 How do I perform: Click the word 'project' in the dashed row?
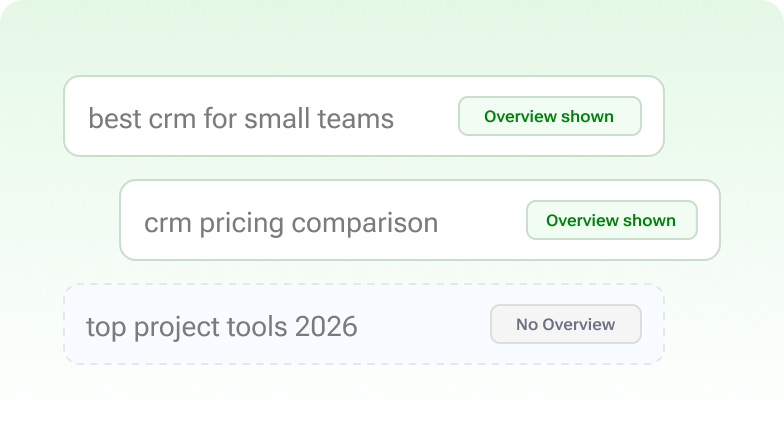[x=176, y=328]
